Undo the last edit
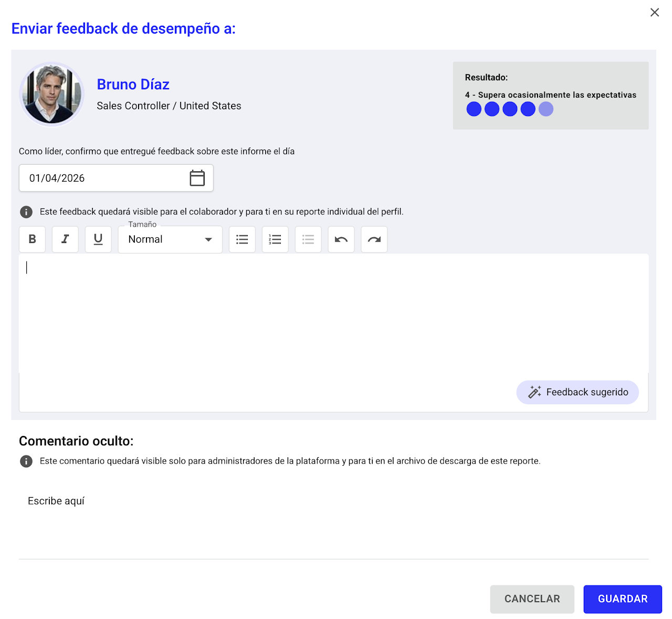The height and width of the screenshot is (619, 672). coord(341,239)
